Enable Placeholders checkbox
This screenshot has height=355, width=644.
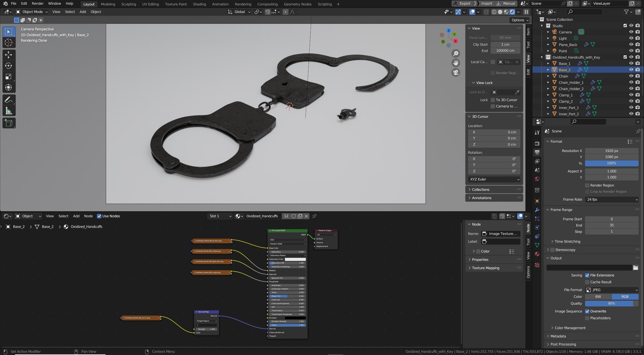pyautogui.click(x=587, y=318)
